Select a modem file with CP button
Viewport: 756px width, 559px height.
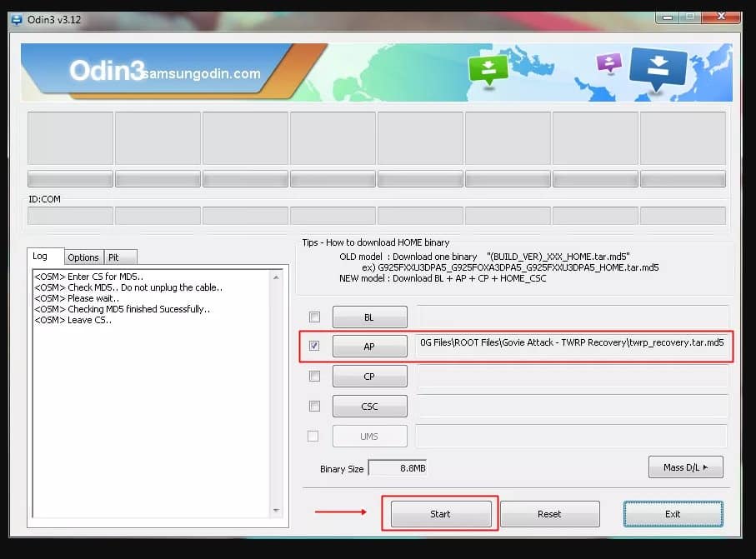(x=369, y=376)
